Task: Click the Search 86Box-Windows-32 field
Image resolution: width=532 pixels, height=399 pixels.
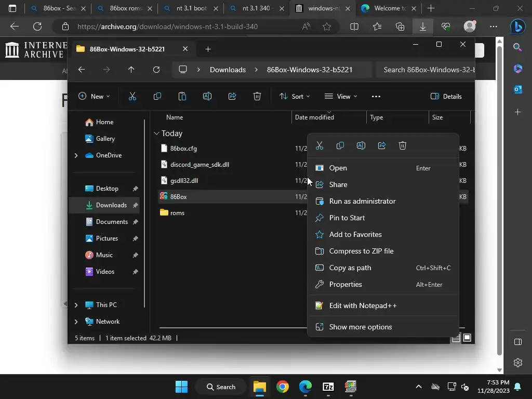Action: coord(425,70)
